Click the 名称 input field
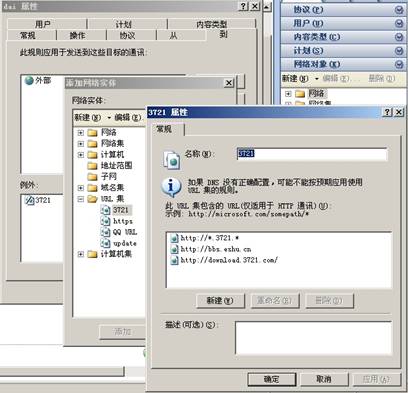Image resolution: width=408 pixels, height=393 pixels. (x=312, y=154)
